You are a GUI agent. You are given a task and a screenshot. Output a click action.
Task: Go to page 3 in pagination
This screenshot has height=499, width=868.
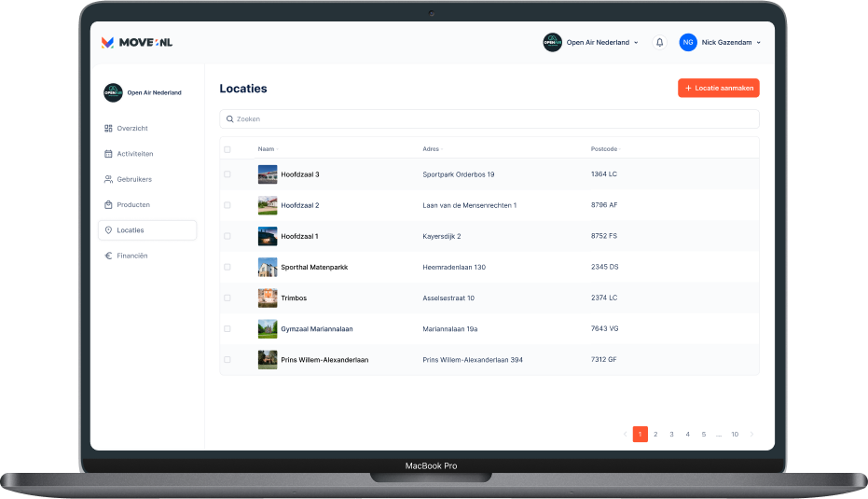[671, 434]
